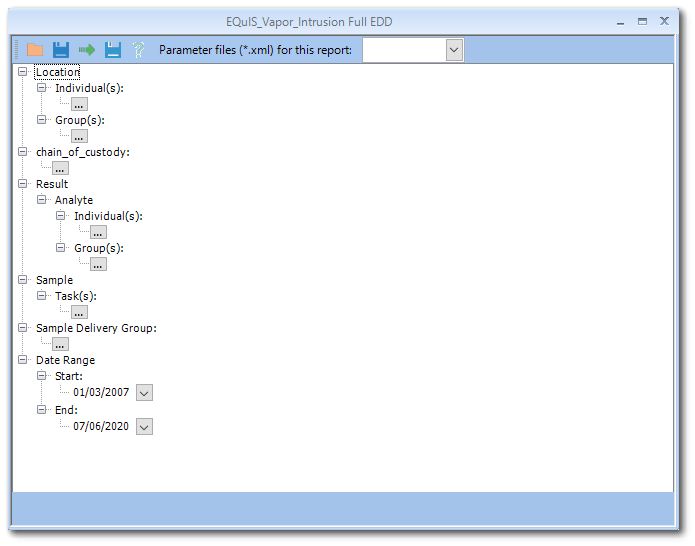
Task: Open parameter file with orange folder icon
Action: 35,50
